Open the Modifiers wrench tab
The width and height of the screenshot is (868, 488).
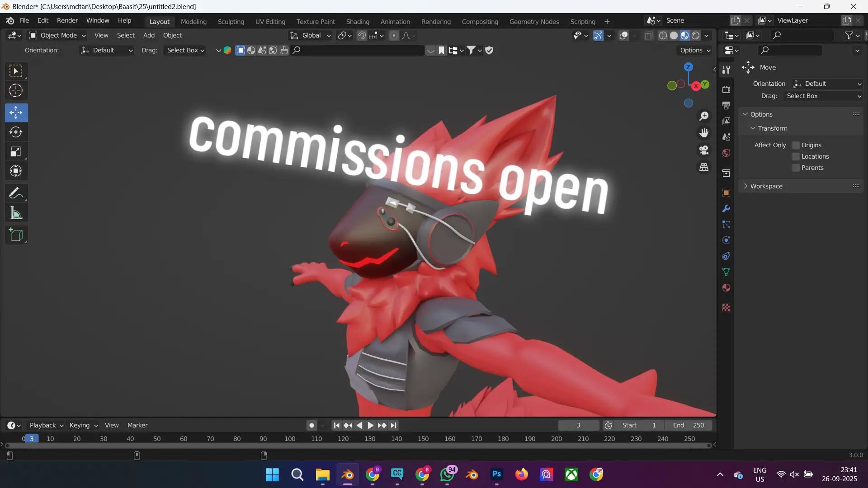[726, 209]
